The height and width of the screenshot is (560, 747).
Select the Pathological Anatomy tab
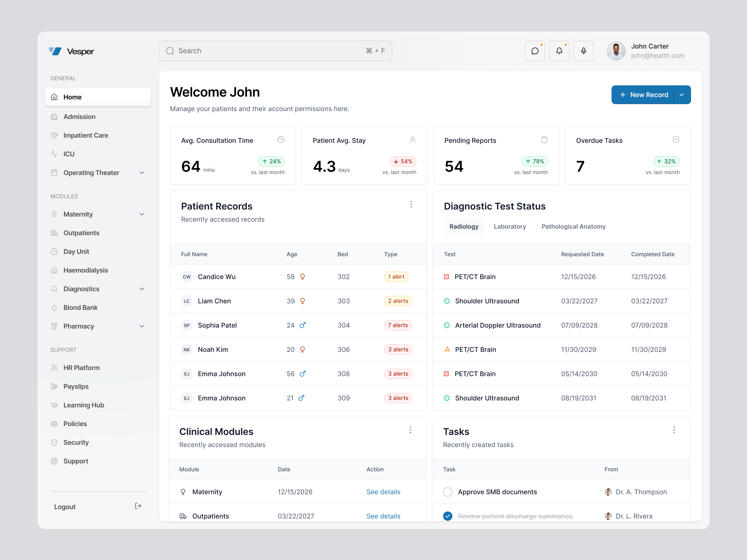click(x=573, y=226)
